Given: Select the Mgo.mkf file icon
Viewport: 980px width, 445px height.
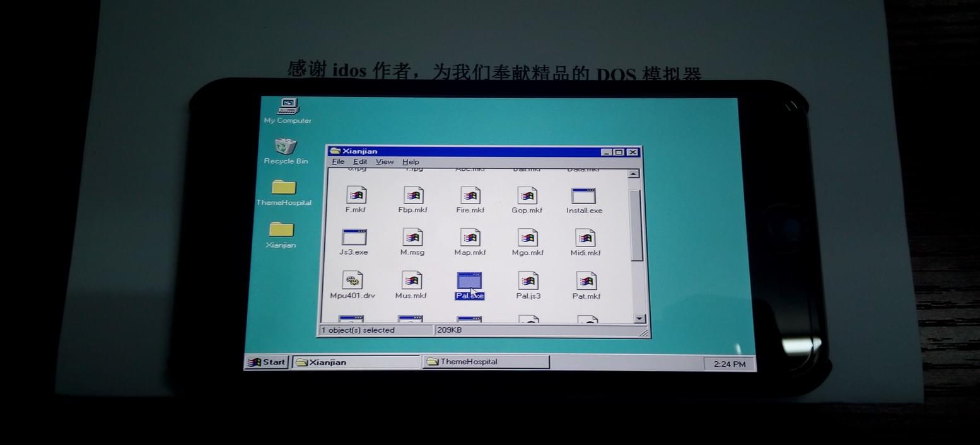Looking at the screenshot, I should coord(528,238).
